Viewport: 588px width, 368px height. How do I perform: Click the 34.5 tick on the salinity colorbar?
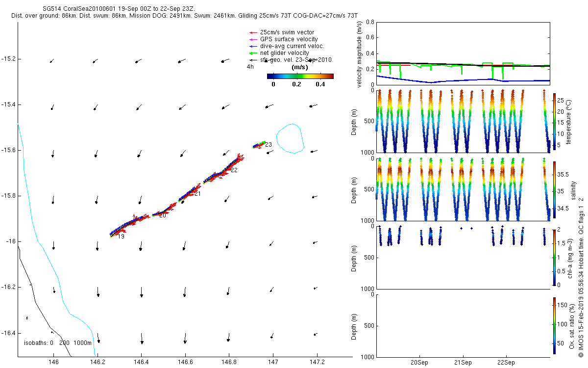562,209
